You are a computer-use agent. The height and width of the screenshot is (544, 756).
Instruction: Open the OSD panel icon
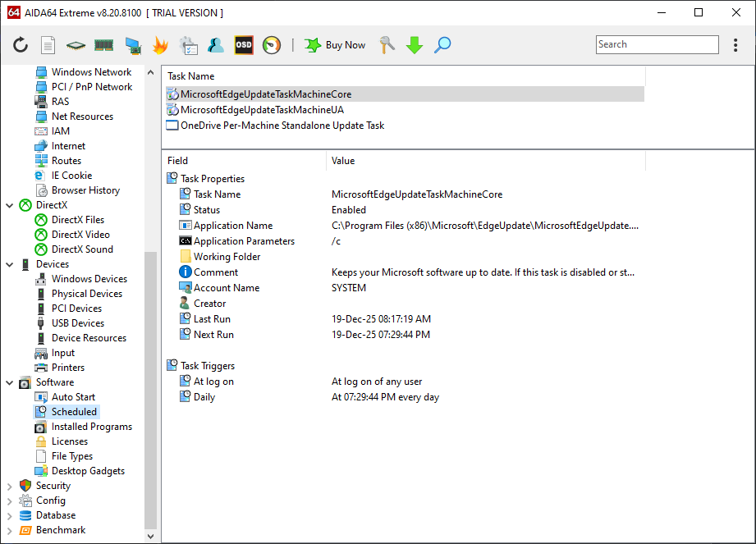click(x=244, y=45)
